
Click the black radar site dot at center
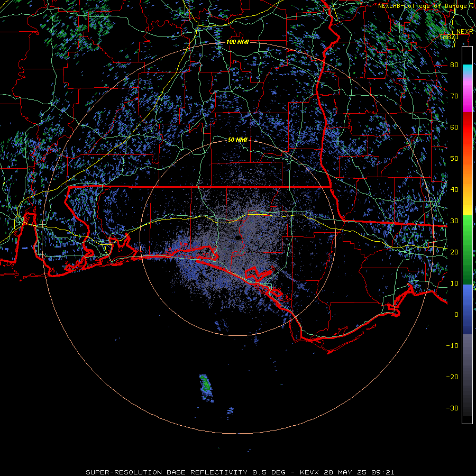coord(239,237)
